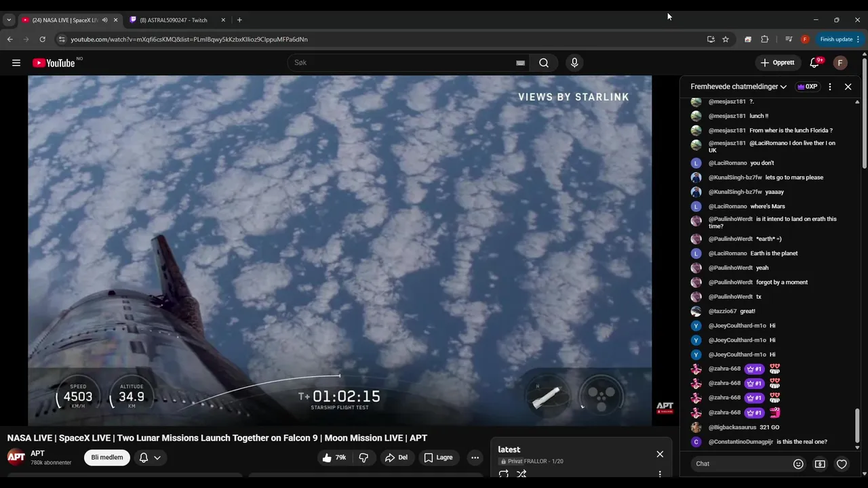The height and width of the screenshot is (488, 868).
Task: Open emoji picker in chat
Action: click(798, 464)
